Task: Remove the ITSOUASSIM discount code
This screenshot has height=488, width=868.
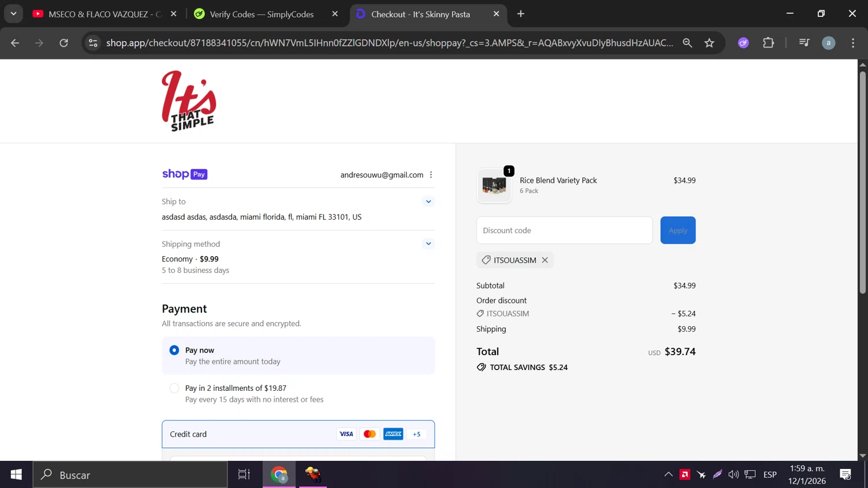Action: (x=545, y=260)
